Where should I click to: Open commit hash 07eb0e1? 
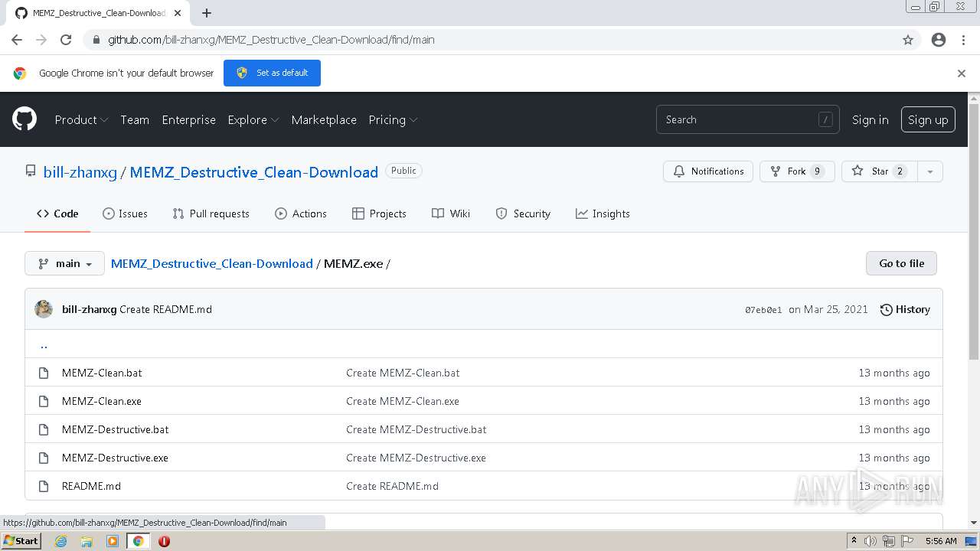pos(763,310)
